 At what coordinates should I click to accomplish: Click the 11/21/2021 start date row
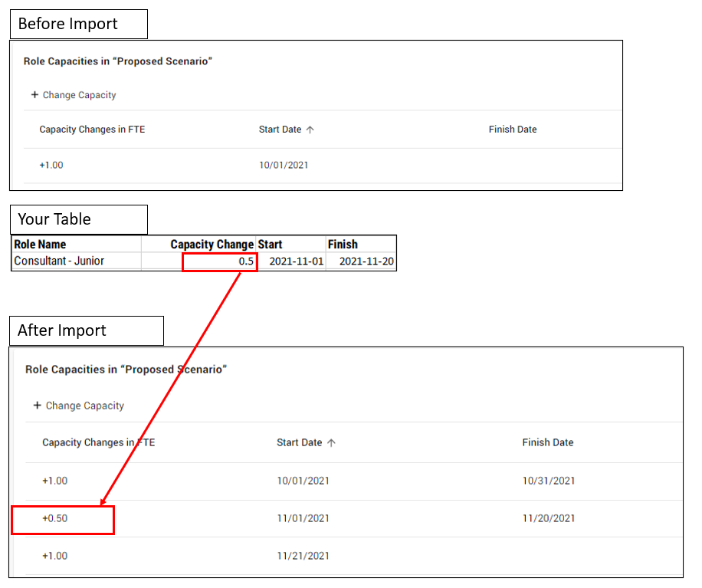click(303, 556)
